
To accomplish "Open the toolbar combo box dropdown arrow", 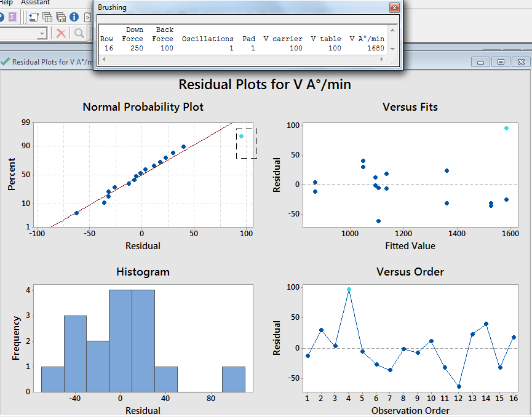I will click(42, 33).
